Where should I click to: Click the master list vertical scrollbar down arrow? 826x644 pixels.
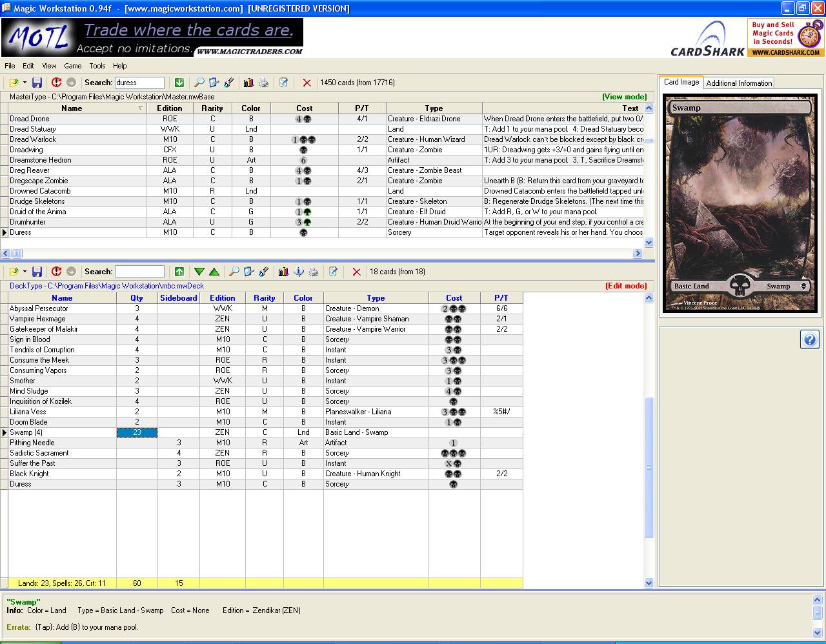649,243
